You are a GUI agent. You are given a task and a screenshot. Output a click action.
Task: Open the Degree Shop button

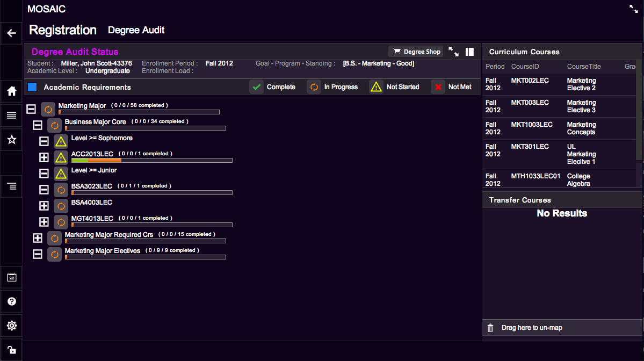click(416, 52)
